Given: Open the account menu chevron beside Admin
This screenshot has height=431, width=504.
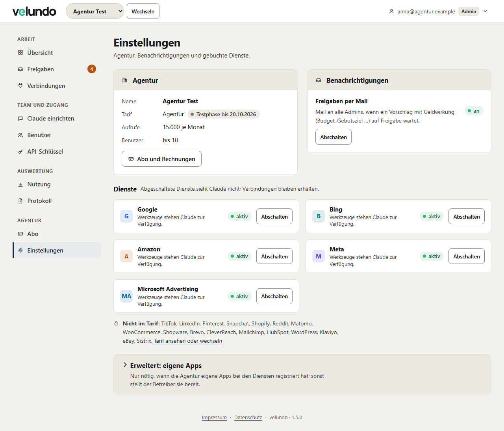Looking at the screenshot, I should point(485,11).
